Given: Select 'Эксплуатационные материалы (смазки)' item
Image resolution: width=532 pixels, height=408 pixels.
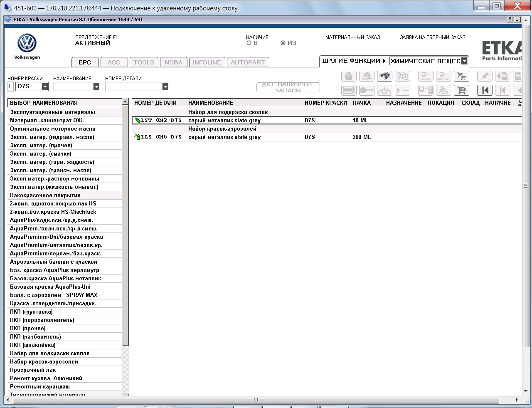Looking at the screenshot, I should pos(65,153).
